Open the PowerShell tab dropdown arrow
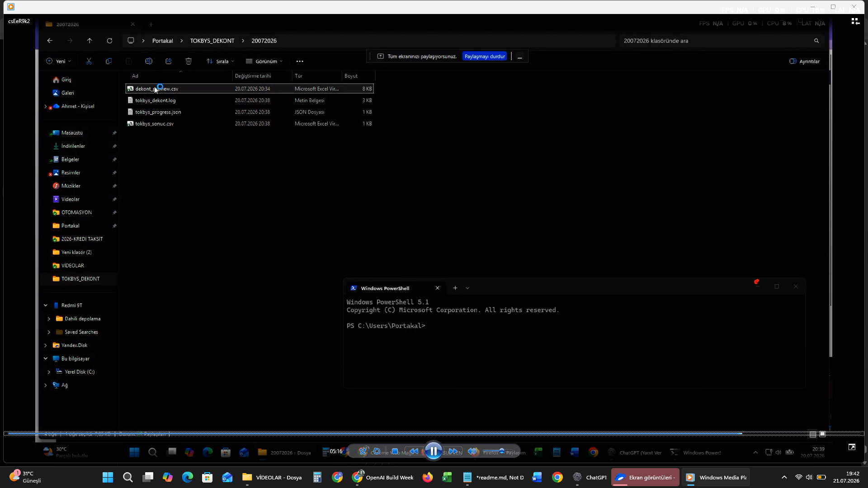This screenshot has height=488, width=868. click(467, 288)
